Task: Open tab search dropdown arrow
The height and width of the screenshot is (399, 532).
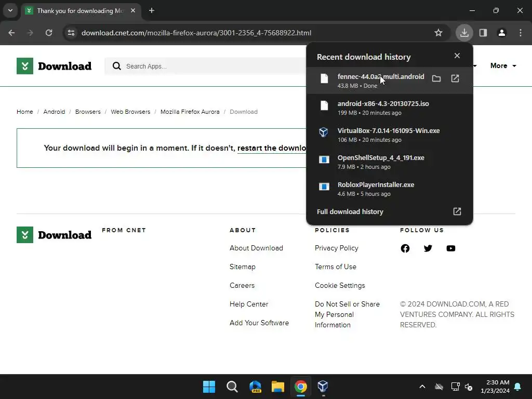Action: click(x=10, y=10)
